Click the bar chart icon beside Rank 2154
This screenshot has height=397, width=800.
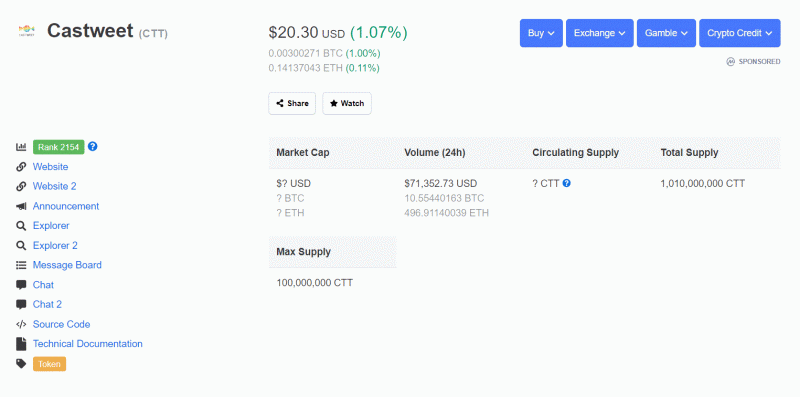click(21, 147)
